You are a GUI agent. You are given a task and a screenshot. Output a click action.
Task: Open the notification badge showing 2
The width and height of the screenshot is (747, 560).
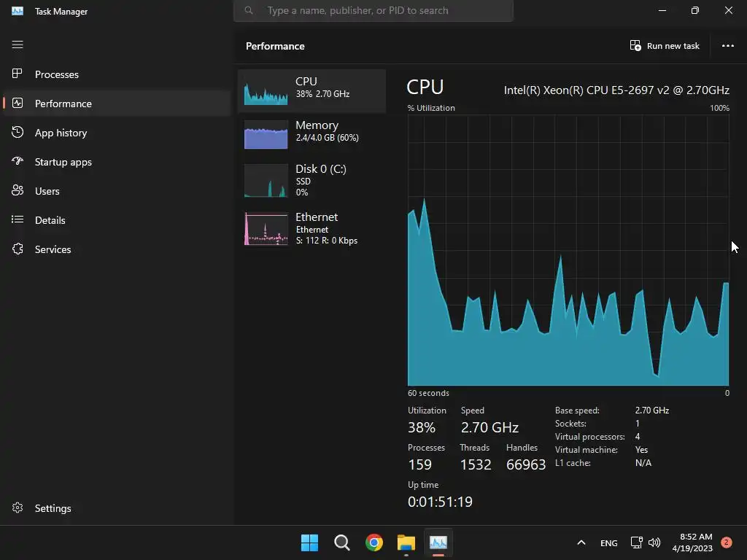(726, 542)
